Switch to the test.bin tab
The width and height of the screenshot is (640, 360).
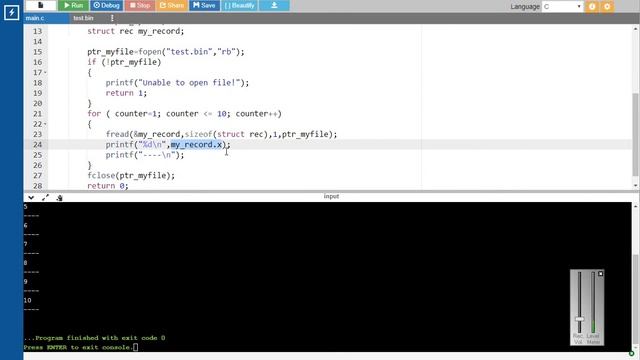tap(83, 18)
